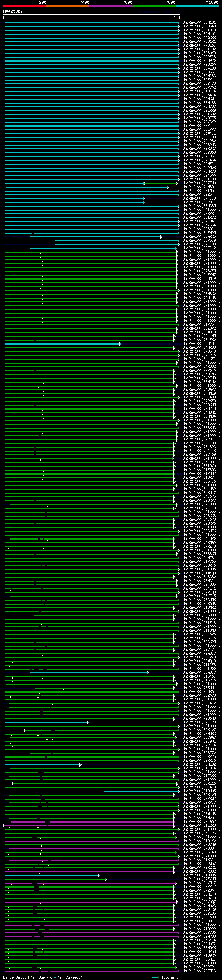Screen dimensions: 222x980
Task: Select label UniRef100_Q01KC2
Action: pyautogui.click(x=199, y=218)
